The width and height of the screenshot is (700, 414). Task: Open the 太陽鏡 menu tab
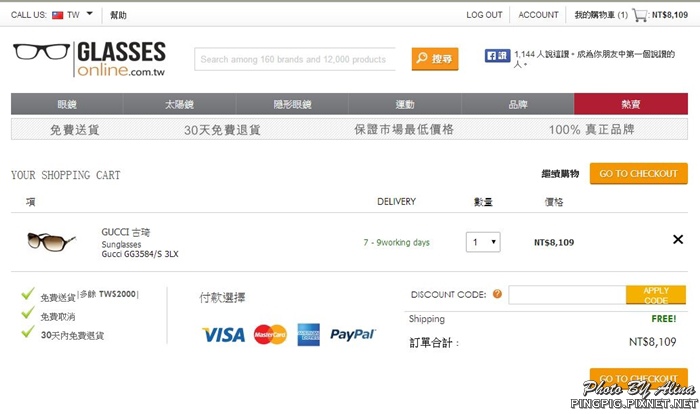coord(179,104)
